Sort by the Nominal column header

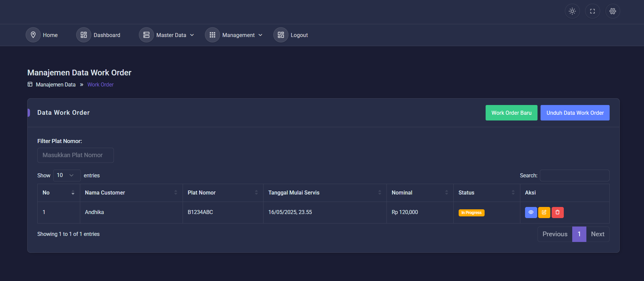[x=419, y=192]
